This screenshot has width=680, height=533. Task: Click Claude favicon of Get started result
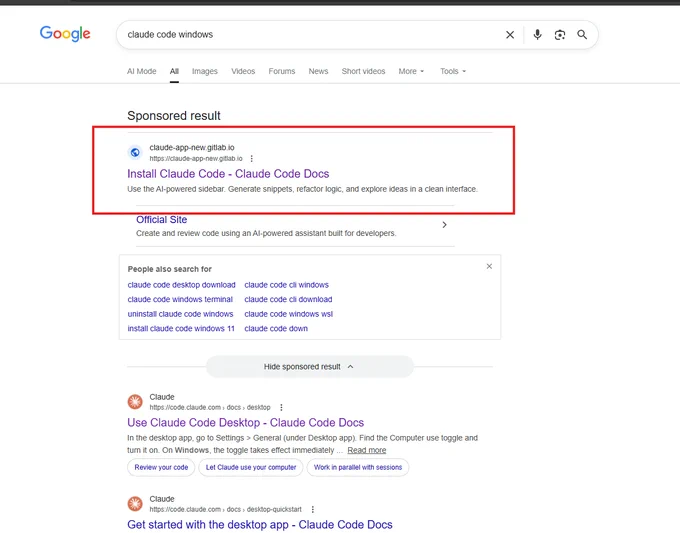point(135,504)
